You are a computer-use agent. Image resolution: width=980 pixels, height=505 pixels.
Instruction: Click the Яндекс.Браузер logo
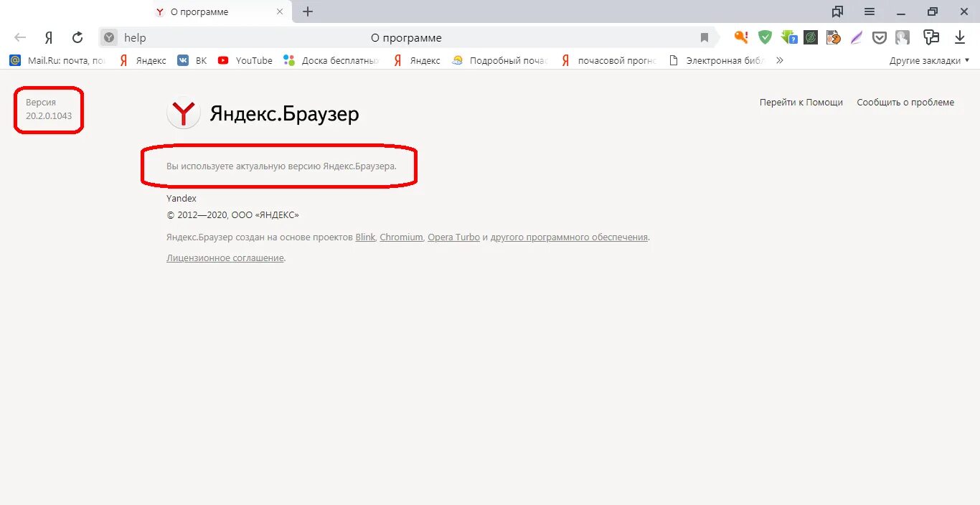(263, 113)
